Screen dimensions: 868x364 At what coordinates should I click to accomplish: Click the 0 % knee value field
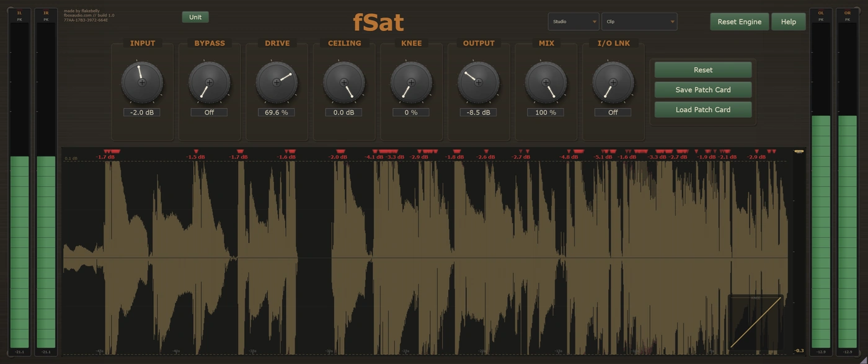[x=411, y=112]
